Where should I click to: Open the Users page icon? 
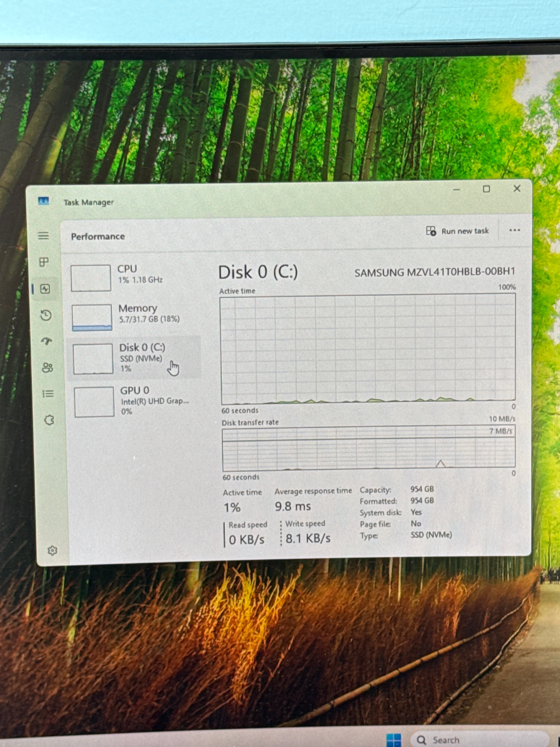click(x=48, y=367)
